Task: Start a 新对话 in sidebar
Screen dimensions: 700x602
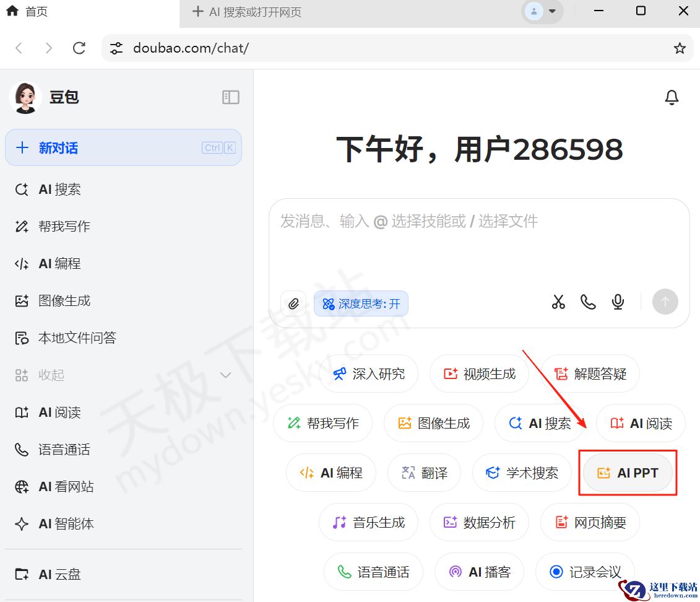Action: coord(124,147)
